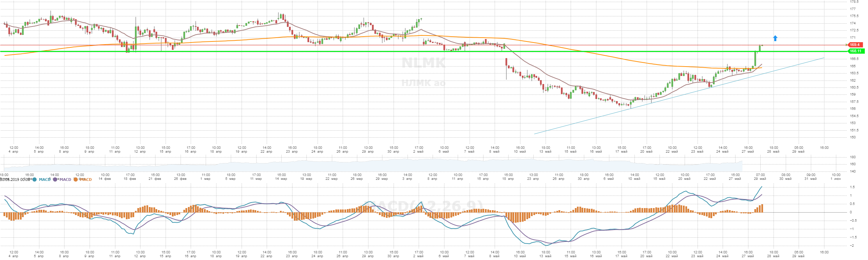
Task: Click the '1 июн' date in the navigator
Action: pyautogui.click(x=836, y=179)
